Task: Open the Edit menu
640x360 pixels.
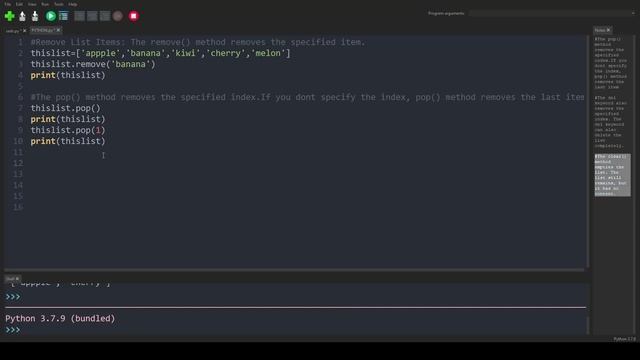Action: (x=19, y=4)
